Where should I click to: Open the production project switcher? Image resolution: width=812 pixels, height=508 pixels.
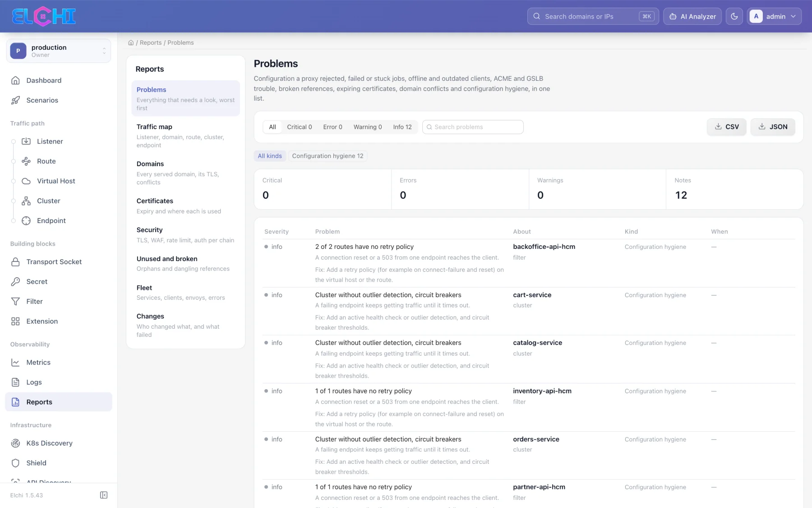pos(59,51)
